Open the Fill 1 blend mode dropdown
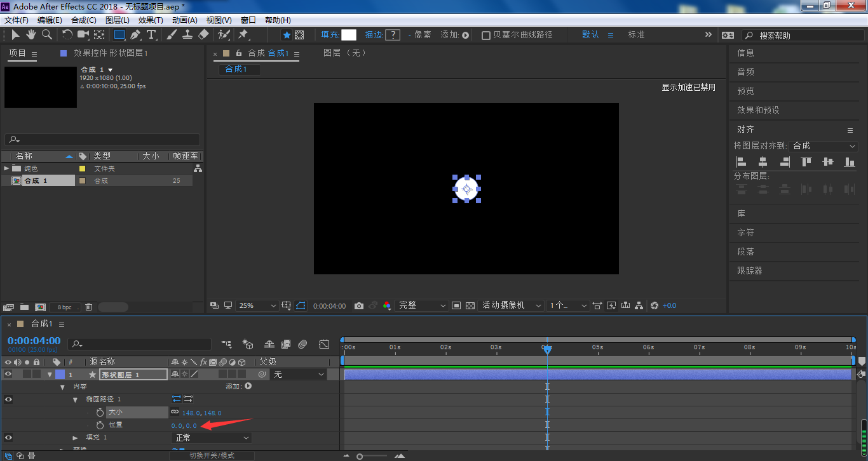 click(x=212, y=438)
